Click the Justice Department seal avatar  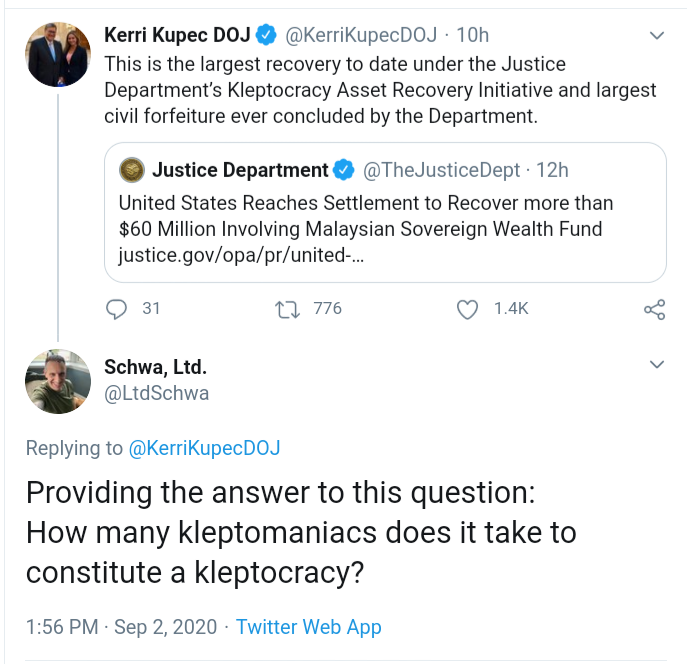click(x=131, y=170)
